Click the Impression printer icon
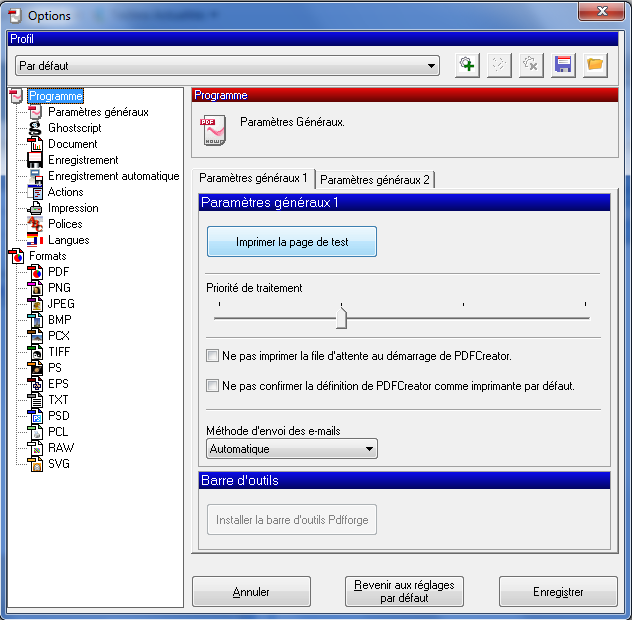Image resolution: width=632 pixels, height=620 pixels. coord(35,208)
